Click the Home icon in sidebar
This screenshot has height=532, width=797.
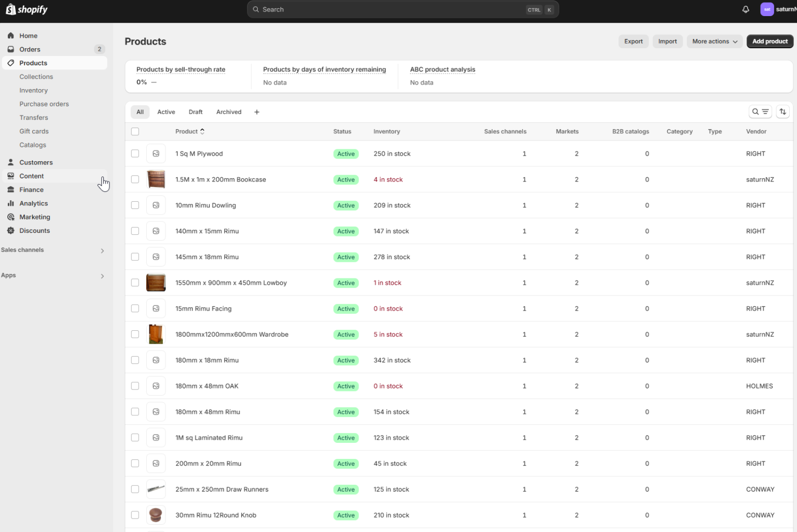tap(10, 36)
